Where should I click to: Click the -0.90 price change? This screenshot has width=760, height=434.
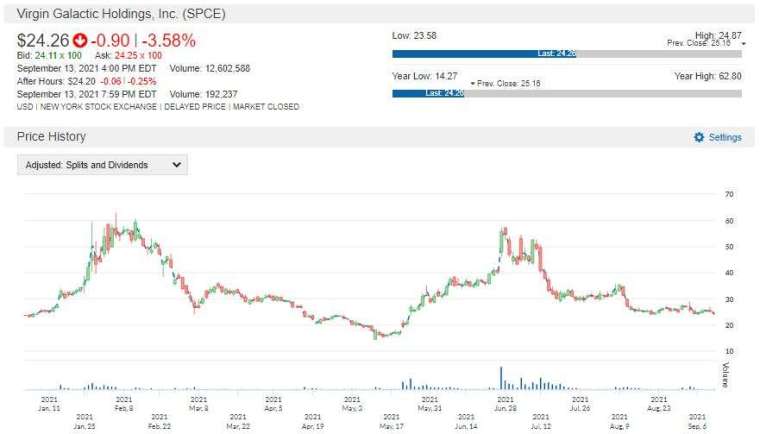coord(110,40)
